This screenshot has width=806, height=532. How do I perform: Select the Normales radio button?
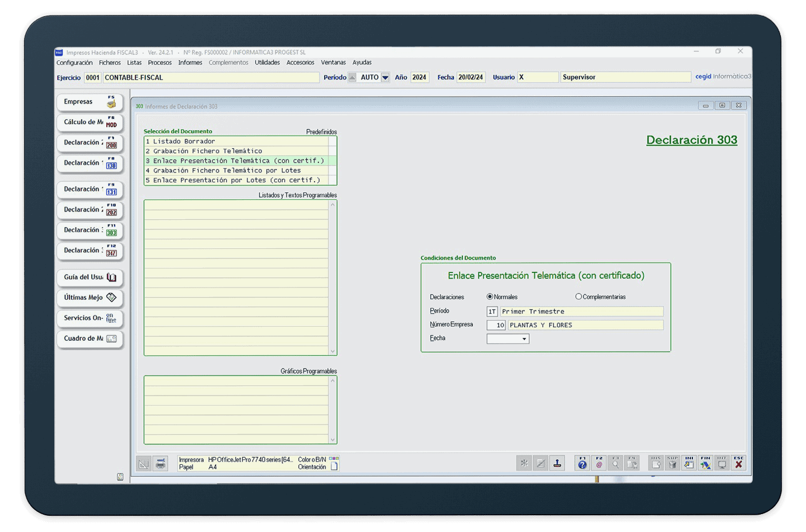click(490, 297)
